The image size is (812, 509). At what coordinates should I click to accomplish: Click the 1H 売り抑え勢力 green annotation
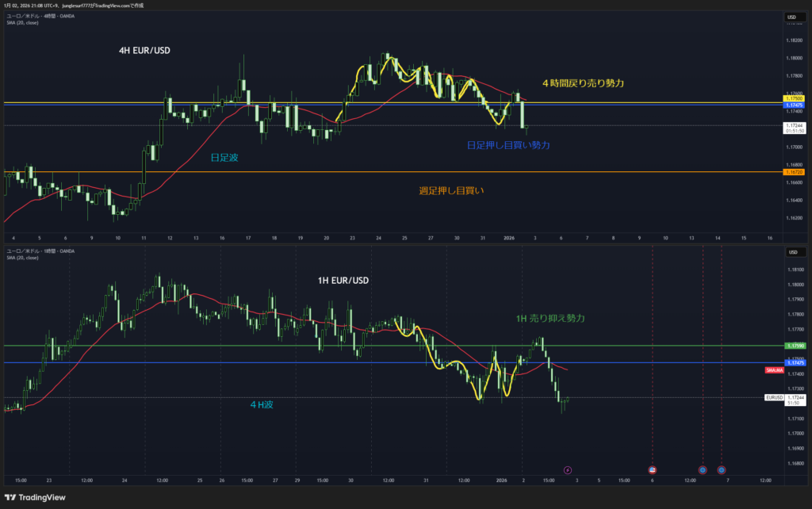click(550, 318)
